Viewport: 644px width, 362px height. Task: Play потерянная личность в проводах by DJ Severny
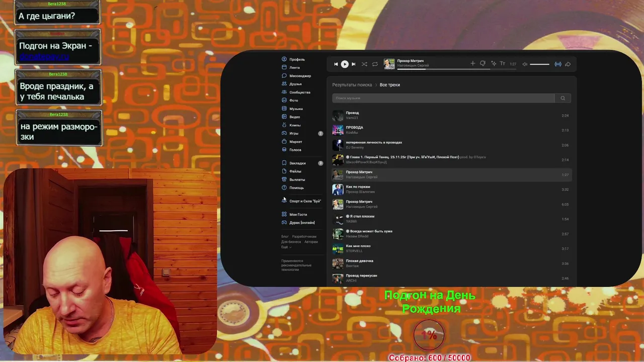tap(451, 145)
